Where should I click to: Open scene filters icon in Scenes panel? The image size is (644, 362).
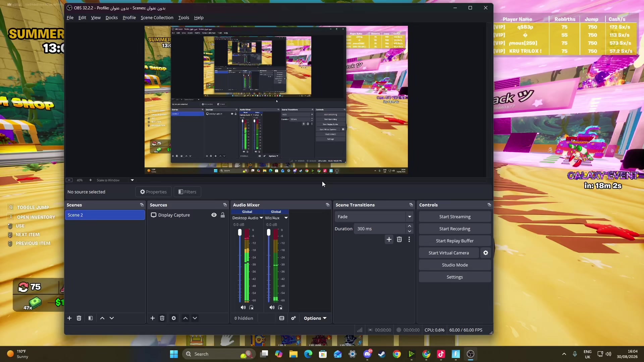pyautogui.click(x=91, y=318)
